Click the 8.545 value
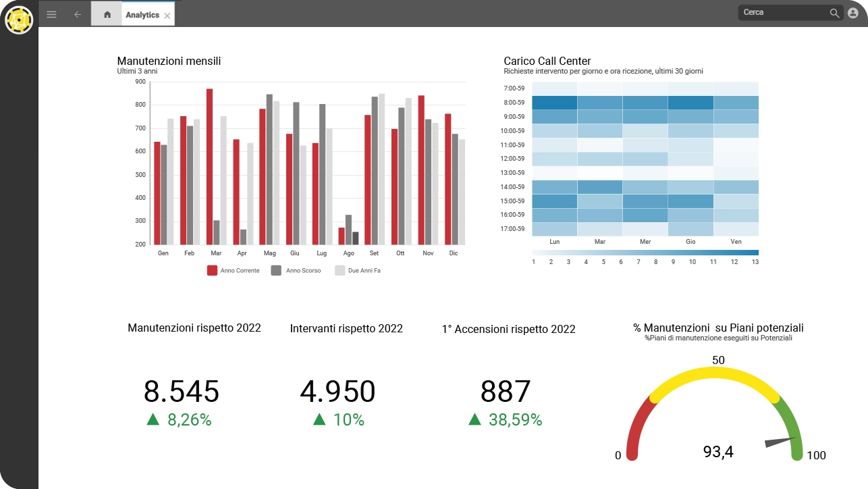Viewport: 868px width, 489px height. point(182,392)
